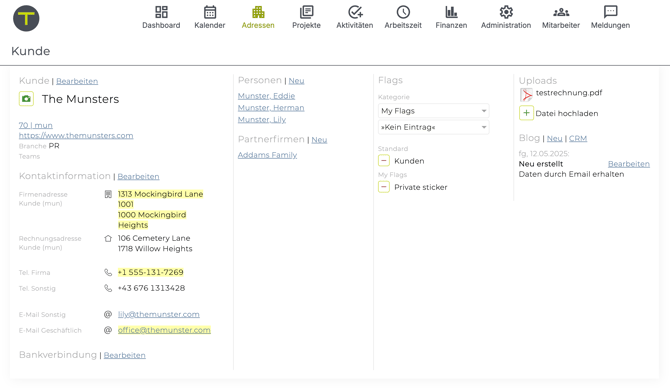670x388 pixels.
Task: Open the Dashboard icon in navigation
Action: coord(161,12)
